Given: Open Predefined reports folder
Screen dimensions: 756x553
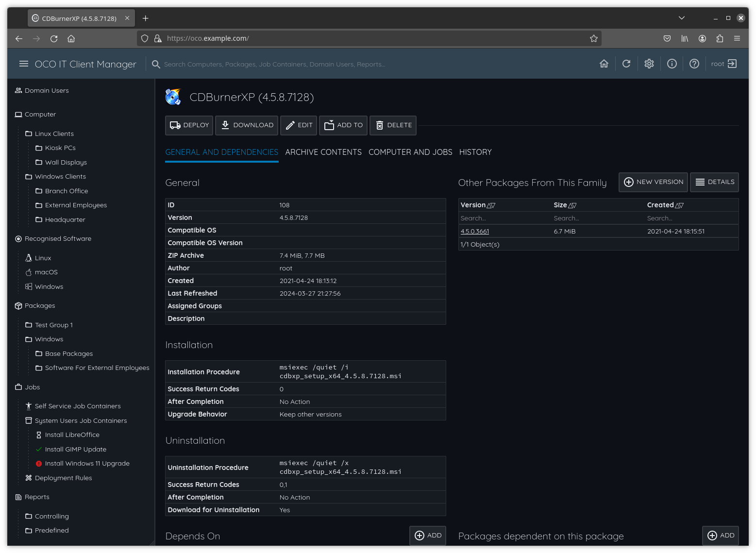Looking at the screenshot, I should pyautogui.click(x=47, y=531).
